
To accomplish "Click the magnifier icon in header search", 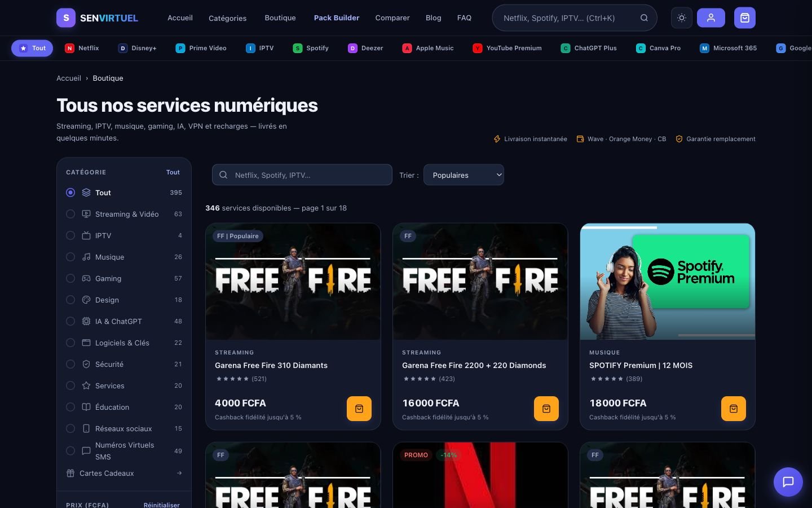I will coord(644,18).
